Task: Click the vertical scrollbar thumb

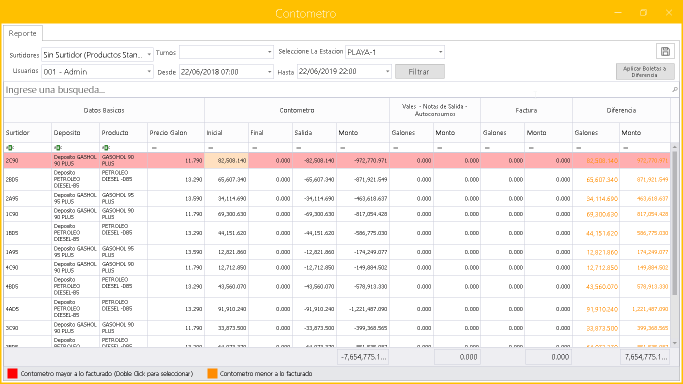Action: (x=675, y=222)
